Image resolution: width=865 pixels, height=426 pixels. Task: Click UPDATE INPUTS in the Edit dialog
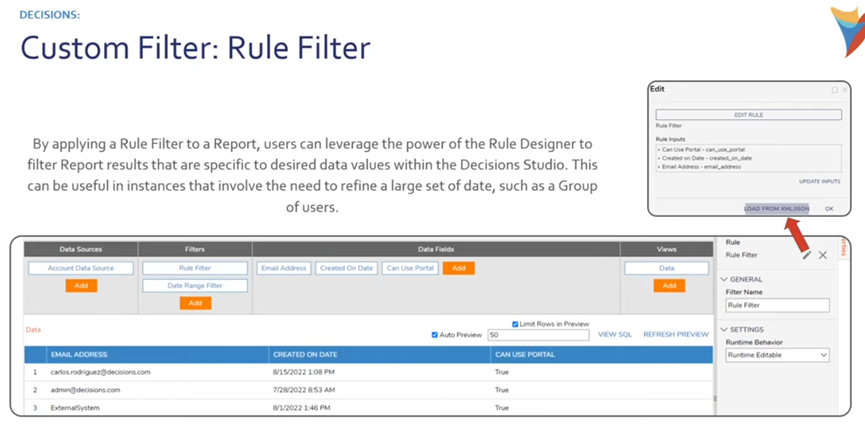click(x=820, y=182)
